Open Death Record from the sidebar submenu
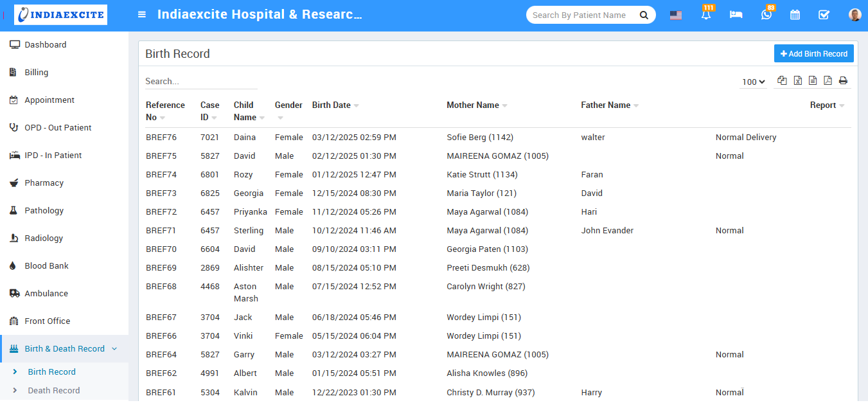The width and height of the screenshot is (868, 412). pyautogui.click(x=54, y=390)
